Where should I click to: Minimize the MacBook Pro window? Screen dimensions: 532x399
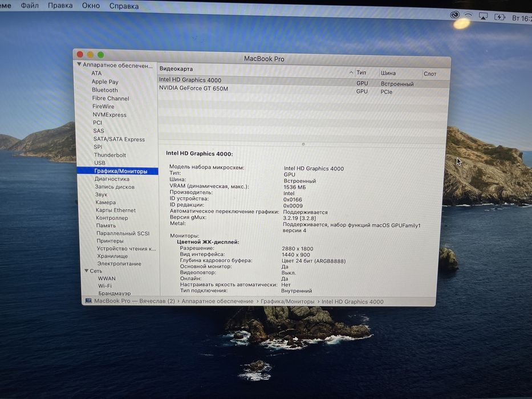(x=90, y=54)
